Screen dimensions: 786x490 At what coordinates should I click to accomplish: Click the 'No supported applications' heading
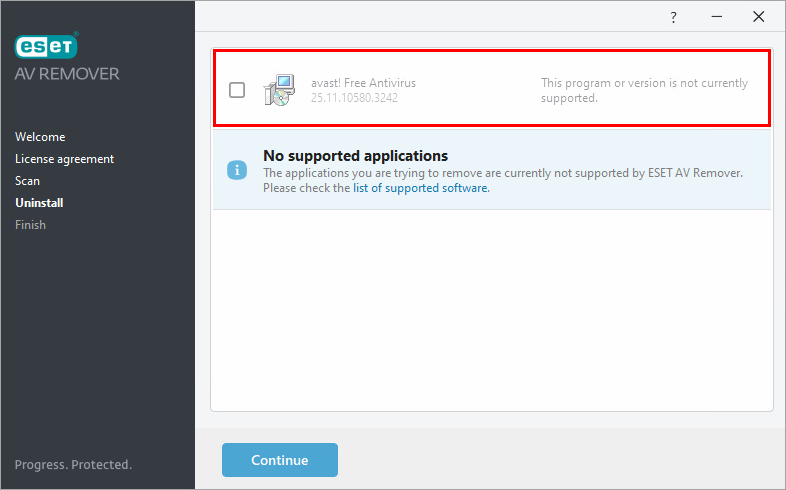point(355,156)
